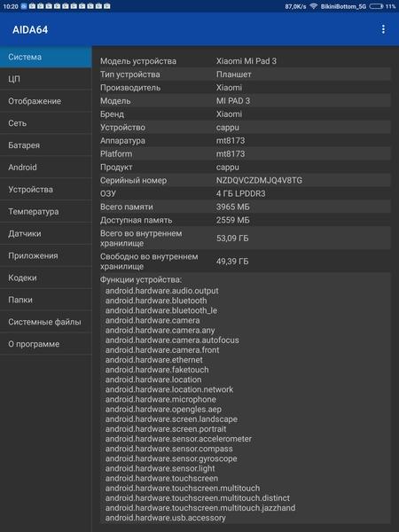This screenshot has width=399, height=532.
Task: Select android.hardware.screen.portrait entry
Action: 166,429
